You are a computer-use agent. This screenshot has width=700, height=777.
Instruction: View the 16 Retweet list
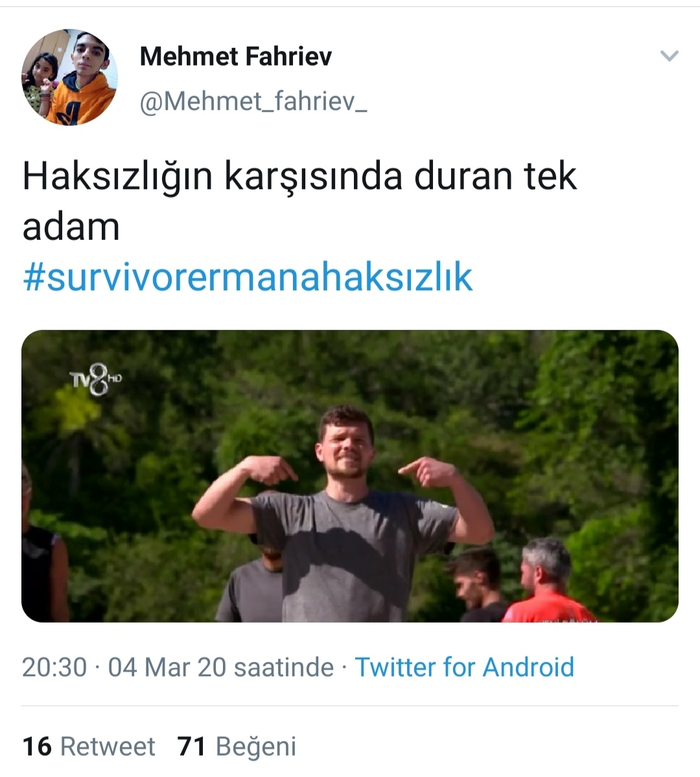pyautogui.click(x=89, y=747)
